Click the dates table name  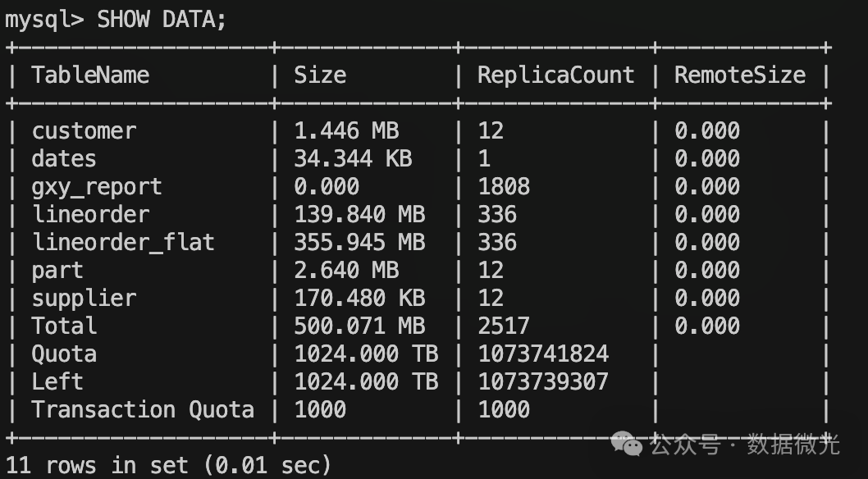pos(64,159)
